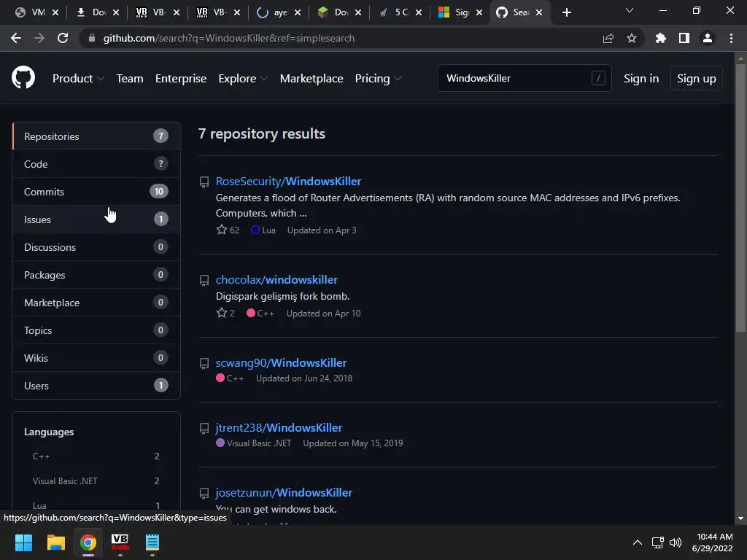Image resolution: width=747 pixels, height=560 pixels.
Task: Click Lua language dot on RoseSecurity result
Action: click(x=255, y=230)
